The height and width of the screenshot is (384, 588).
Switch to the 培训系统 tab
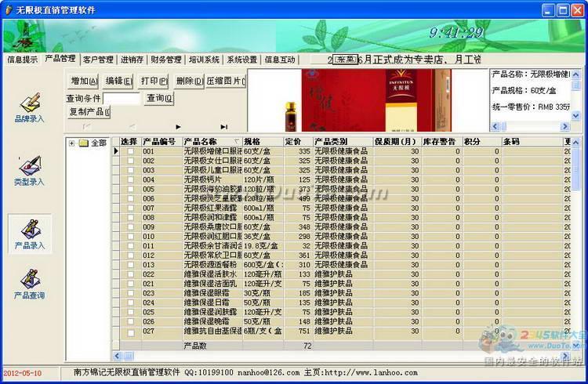coord(204,60)
